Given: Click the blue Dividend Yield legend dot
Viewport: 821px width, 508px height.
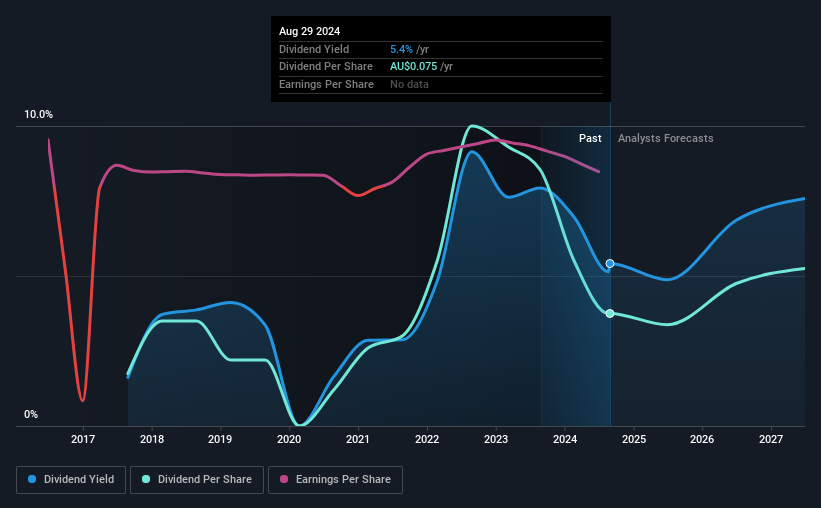Looking at the screenshot, I should 32,479.
